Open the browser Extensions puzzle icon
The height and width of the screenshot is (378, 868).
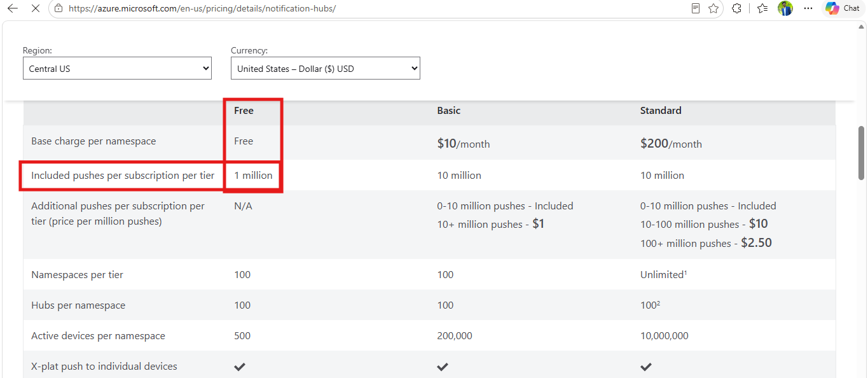[737, 8]
